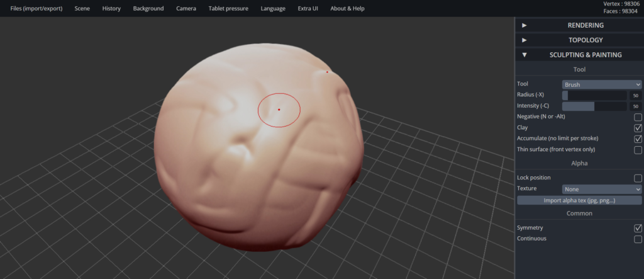Image resolution: width=644 pixels, height=279 pixels.
Task: Click the Import alpha tex button
Action: point(579,200)
